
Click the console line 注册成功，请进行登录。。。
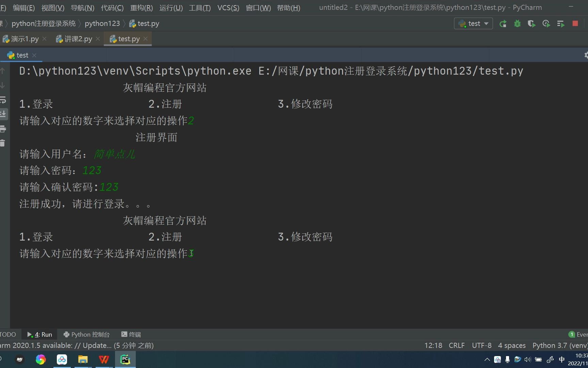tap(85, 204)
